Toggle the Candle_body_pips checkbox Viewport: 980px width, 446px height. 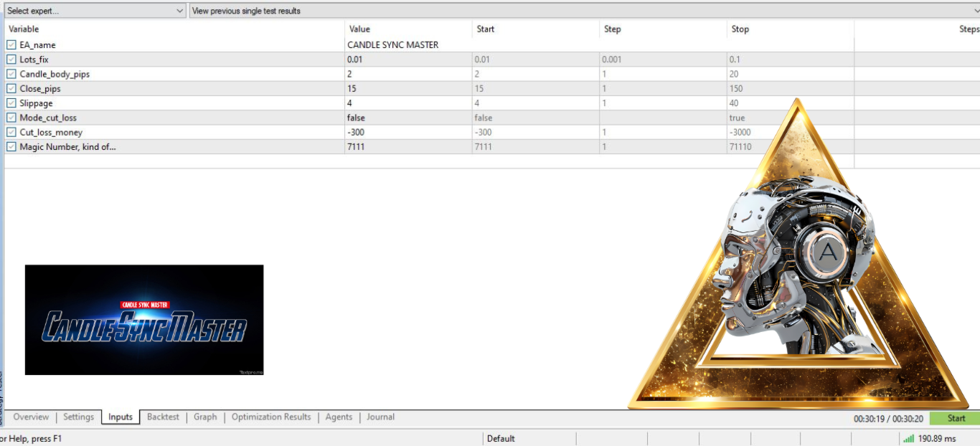[11, 74]
